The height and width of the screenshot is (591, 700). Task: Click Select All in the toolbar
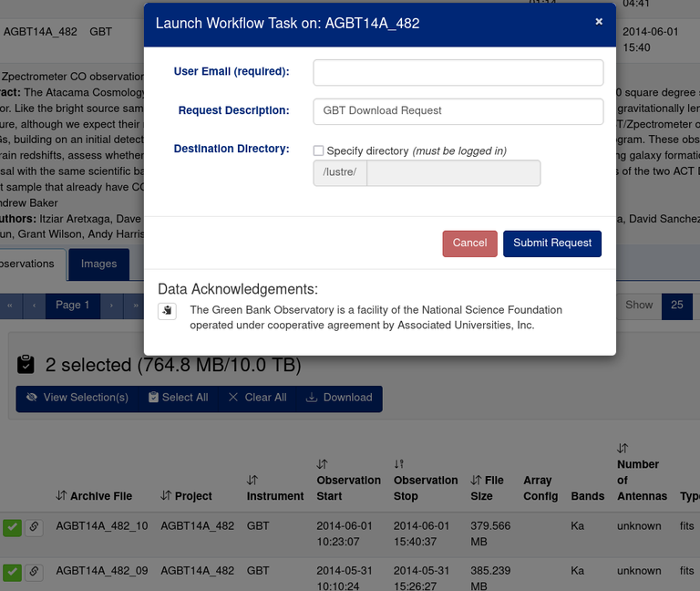(x=178, y=398)
